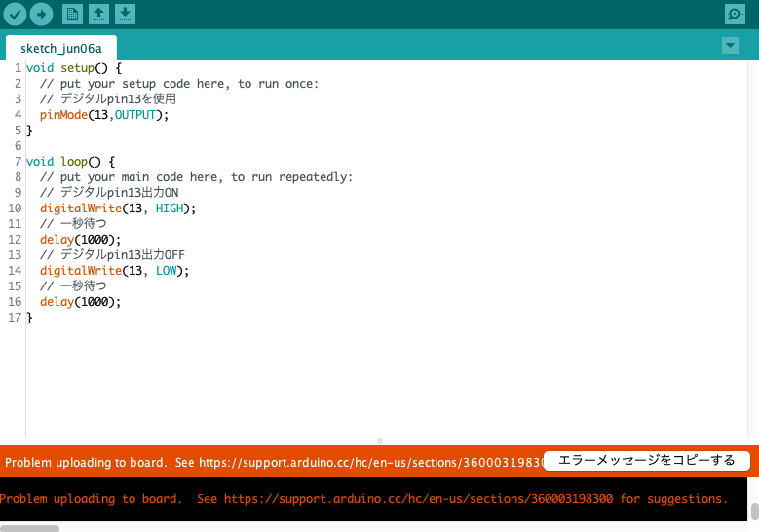Click the Verify checkmark icon
Screen dimensions: 759x532
click(16, 14)
